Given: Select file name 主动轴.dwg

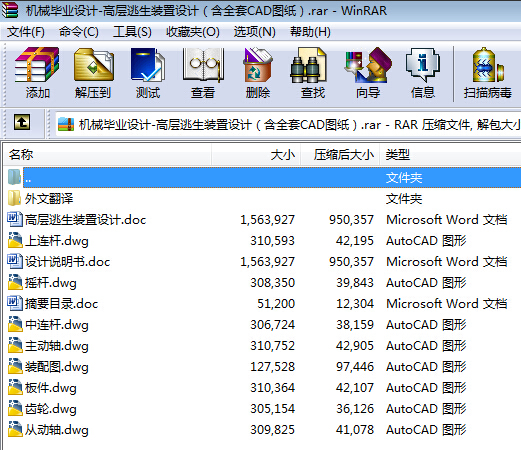Looking at the screenshot, I should coord(57,346).
